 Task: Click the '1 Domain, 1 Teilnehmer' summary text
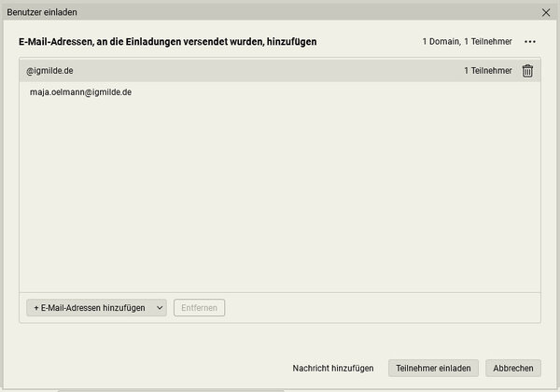(x=468, y=42)
